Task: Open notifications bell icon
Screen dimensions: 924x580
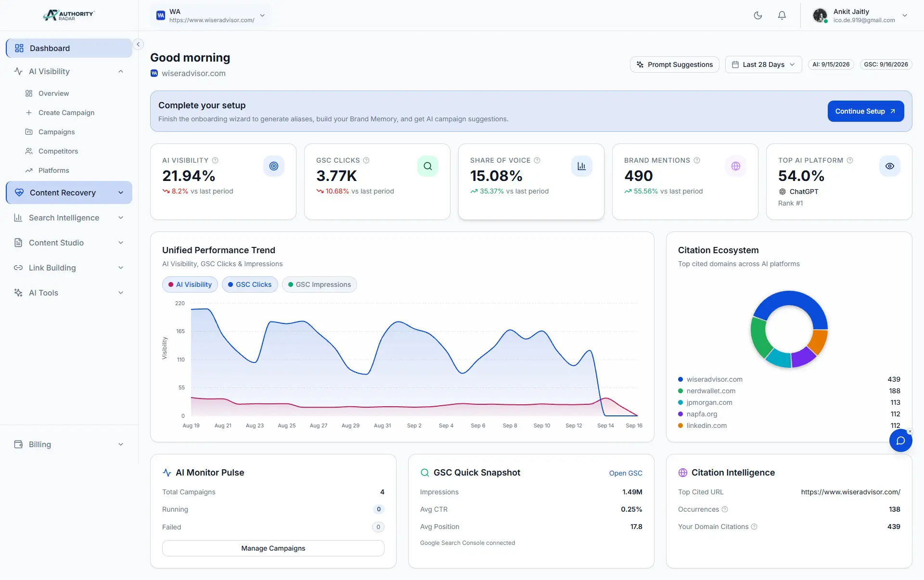Action: coord(782,15)
